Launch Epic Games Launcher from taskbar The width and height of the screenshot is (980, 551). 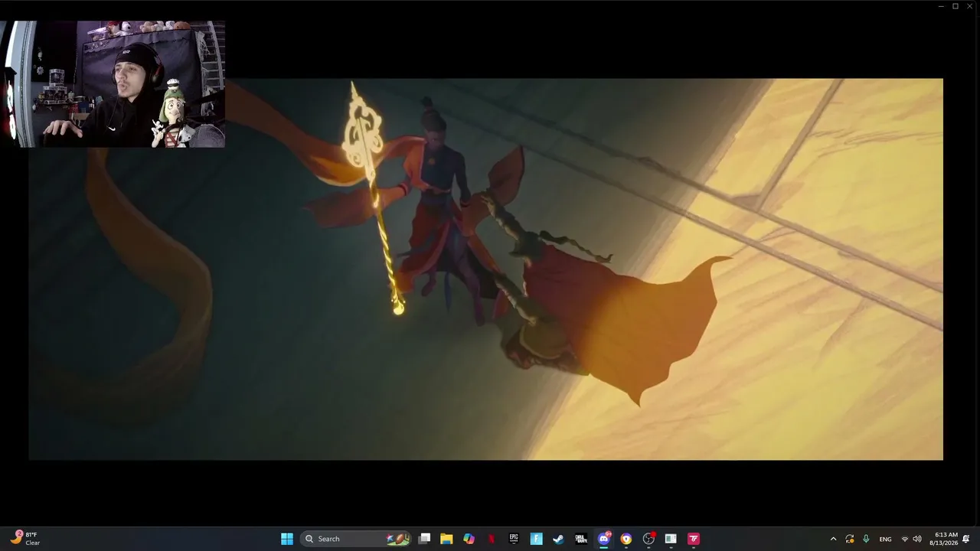pyautogui.click(x=514, y=539)
